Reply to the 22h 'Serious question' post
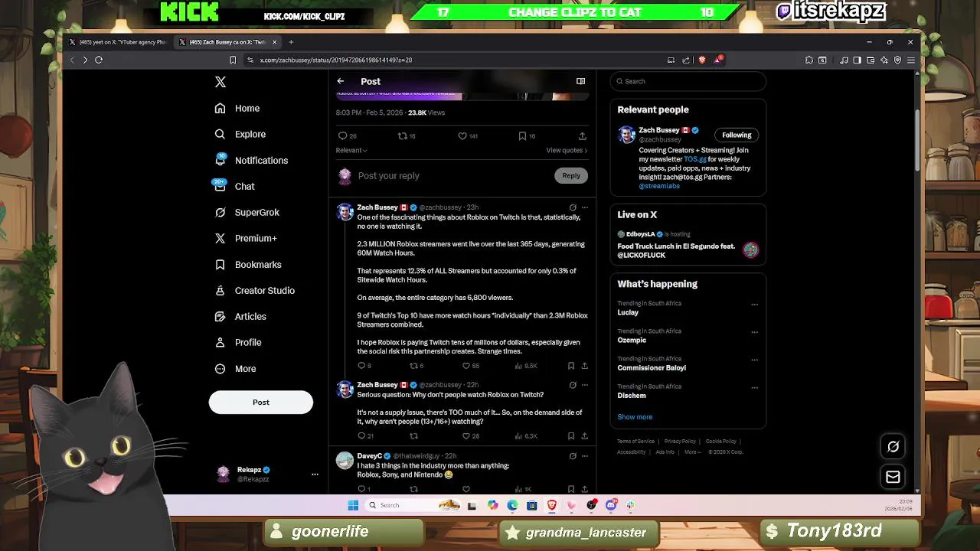Screen dimensions: 980x551 point(362,436)
